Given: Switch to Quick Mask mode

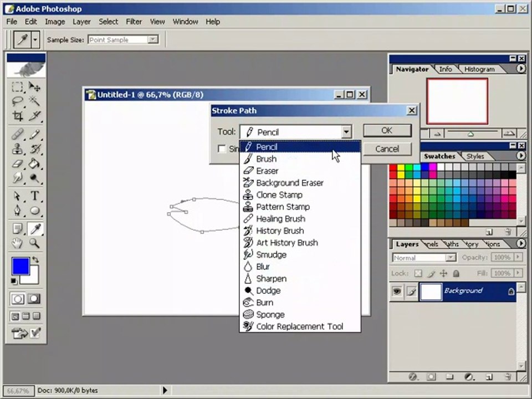Looking at the screenshot, I should pos(34,299).
